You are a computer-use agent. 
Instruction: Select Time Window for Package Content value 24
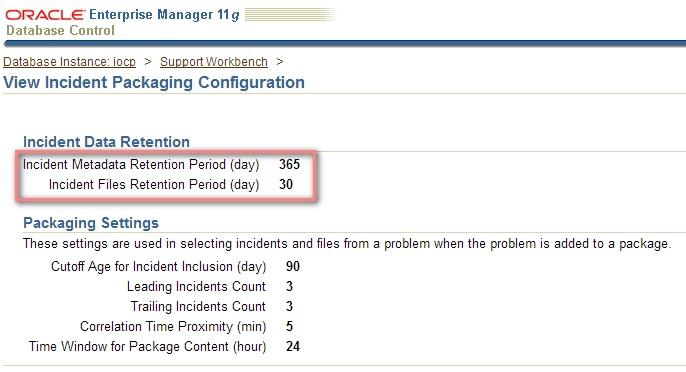pyautogui.click(x=293, y=347)
